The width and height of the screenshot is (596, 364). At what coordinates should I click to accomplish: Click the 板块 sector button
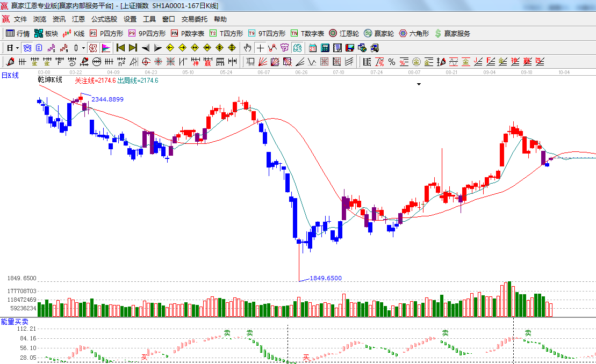[46, 33]
